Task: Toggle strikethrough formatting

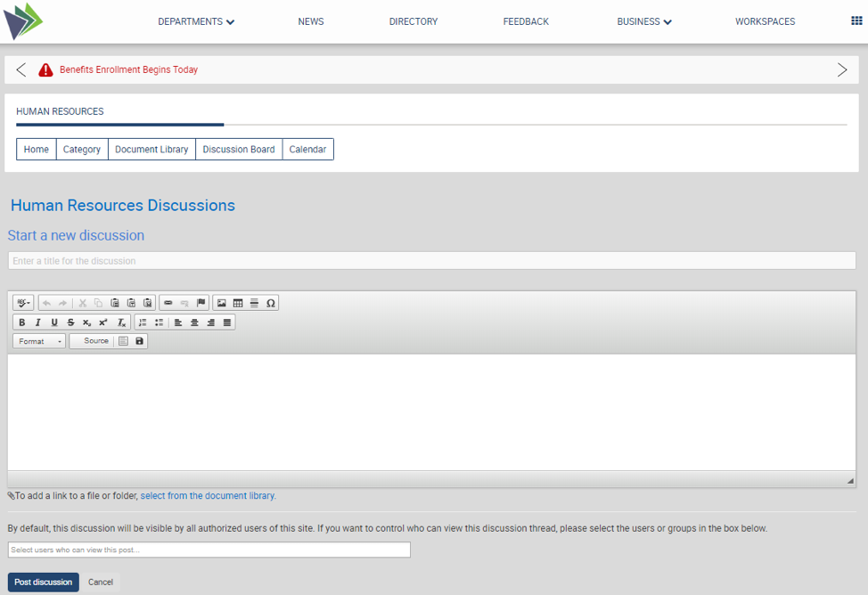Action: (x=70, y=322)
